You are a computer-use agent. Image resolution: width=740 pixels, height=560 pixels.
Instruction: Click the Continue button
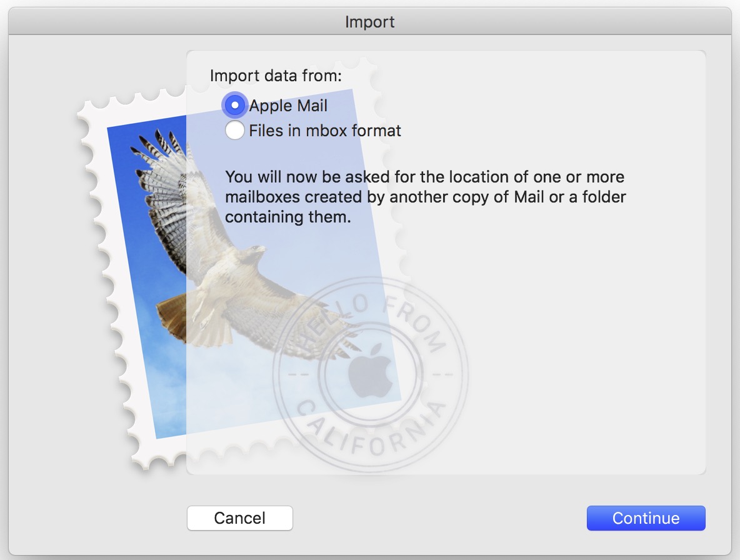point(646,518)
